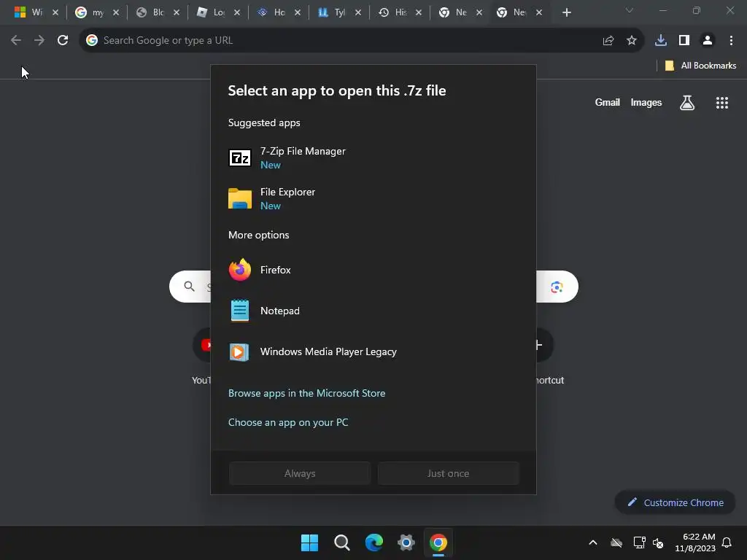Open Google apps grid

click(722, 102)
